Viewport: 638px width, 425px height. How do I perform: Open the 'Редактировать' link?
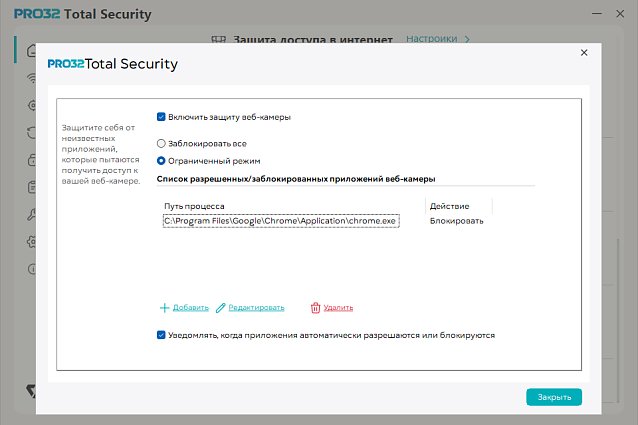(256, 307)
